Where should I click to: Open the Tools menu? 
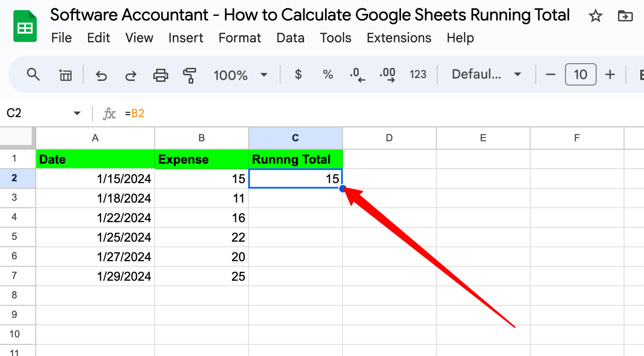335,38
